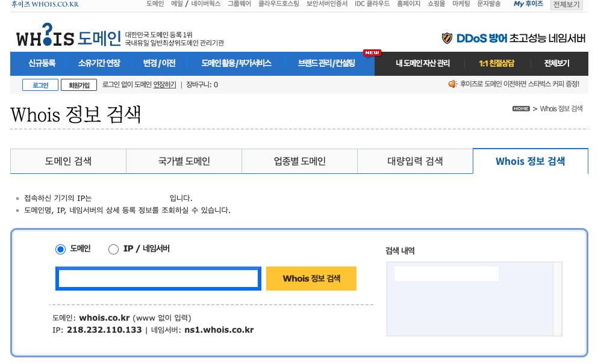Click the top-right 전체보기 button
Screen dimensions: 598x364
click(x=566, y=5)
